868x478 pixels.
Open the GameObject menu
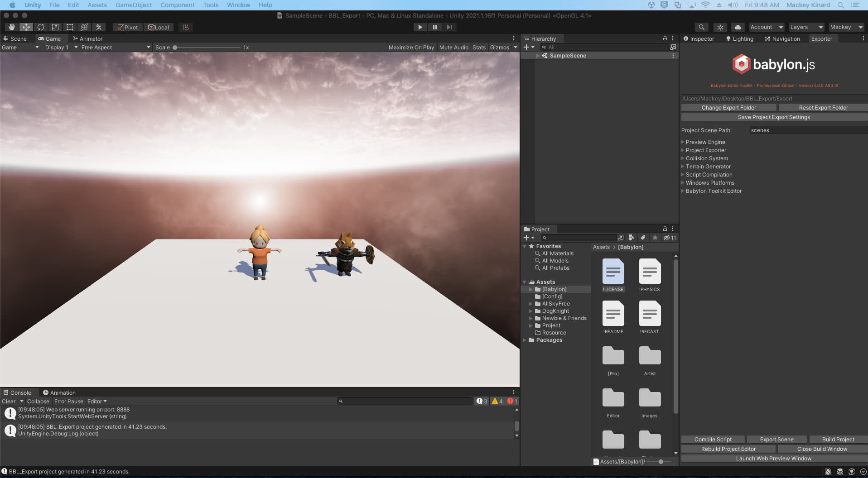[134, 5]
